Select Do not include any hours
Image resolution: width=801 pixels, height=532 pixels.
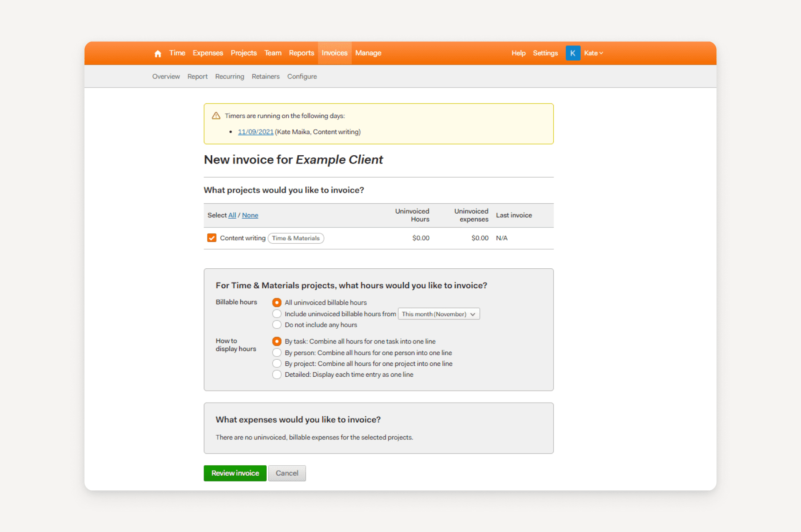pyautogui.click(x=277, y=325)
